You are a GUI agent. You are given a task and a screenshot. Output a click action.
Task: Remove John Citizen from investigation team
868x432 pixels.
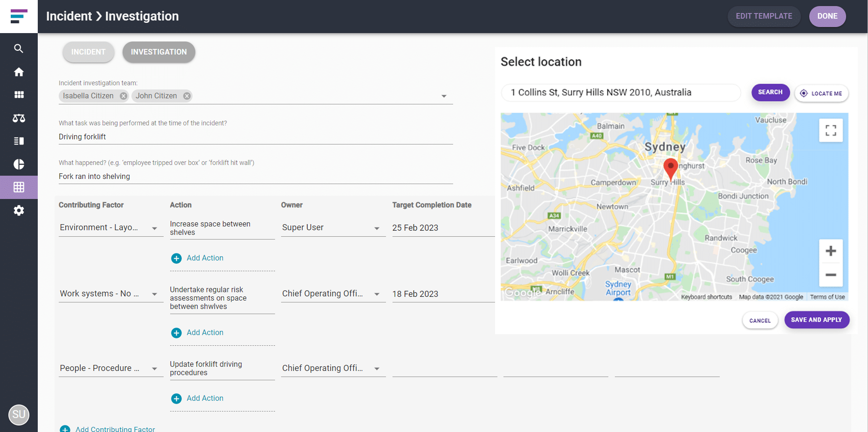(187, 96)
